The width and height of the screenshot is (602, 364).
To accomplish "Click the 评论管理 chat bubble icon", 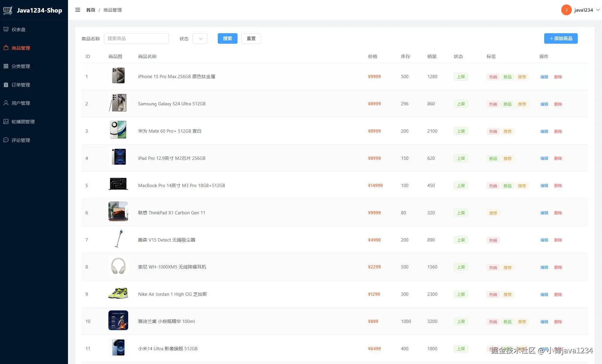I will 6,140.
